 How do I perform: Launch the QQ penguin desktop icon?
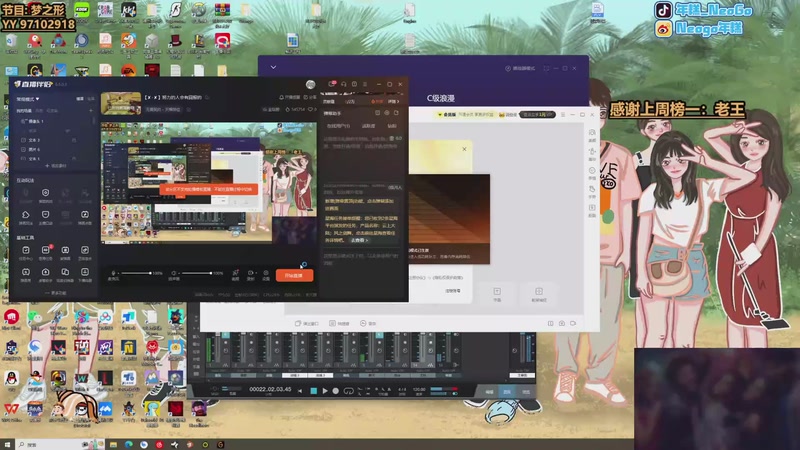pyautogui.click(x=11, y=378)
